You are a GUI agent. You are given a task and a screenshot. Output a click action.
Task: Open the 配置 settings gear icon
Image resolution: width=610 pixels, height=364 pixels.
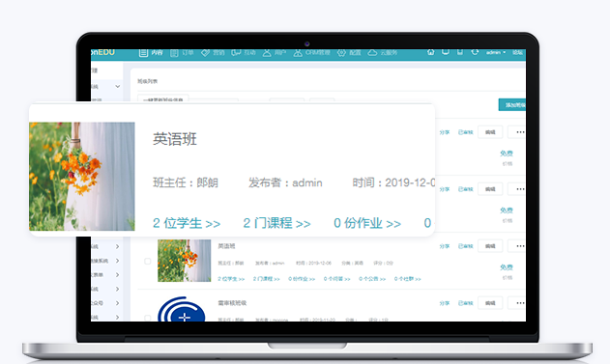(341, 53)
